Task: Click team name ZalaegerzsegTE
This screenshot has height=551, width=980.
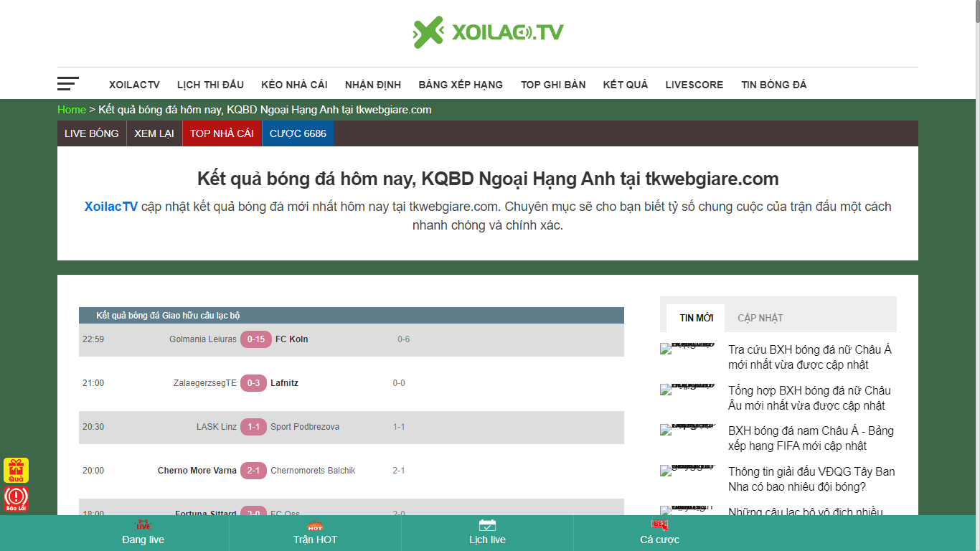Action: coord(205,383)
